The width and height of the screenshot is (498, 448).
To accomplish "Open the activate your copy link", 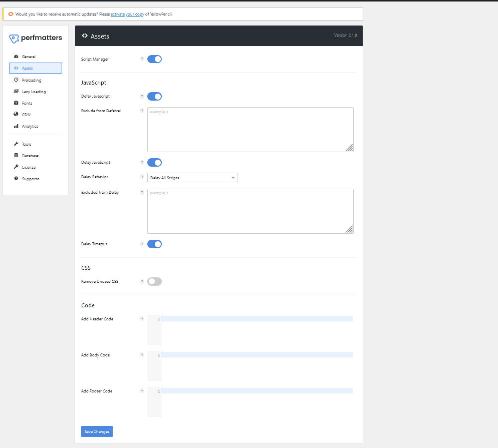I will 127,15.
